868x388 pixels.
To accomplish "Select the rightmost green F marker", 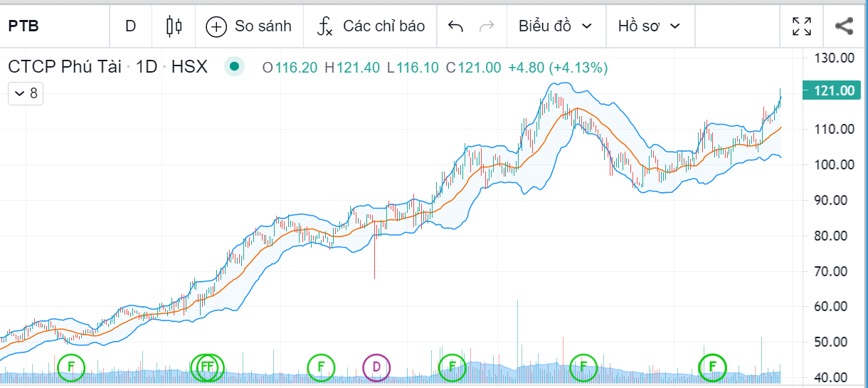I will point(713,367).
